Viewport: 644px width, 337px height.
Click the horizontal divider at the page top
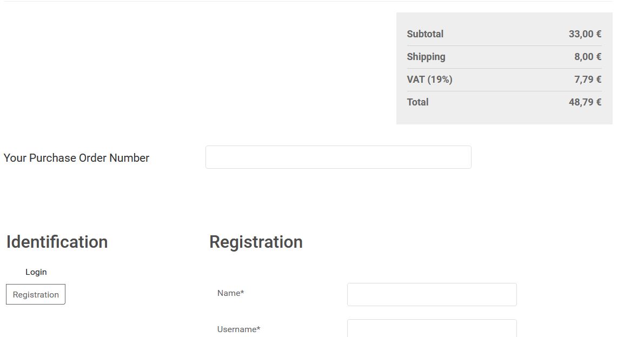(308, 2)
